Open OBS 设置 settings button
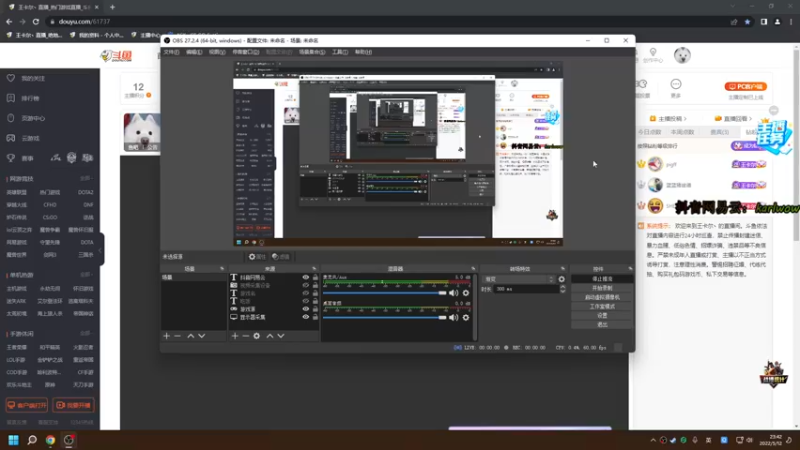 tap(602, 315)
